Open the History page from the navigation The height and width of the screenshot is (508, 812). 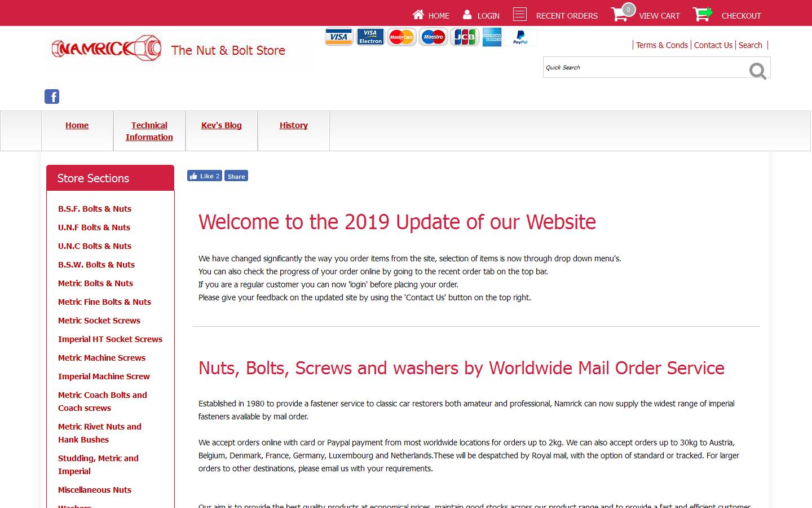tap(293, 125)
